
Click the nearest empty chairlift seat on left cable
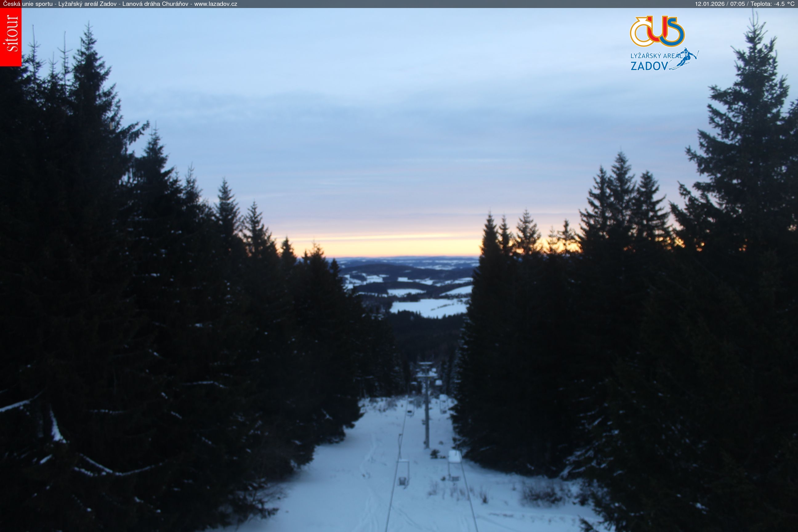coord(403,473)
